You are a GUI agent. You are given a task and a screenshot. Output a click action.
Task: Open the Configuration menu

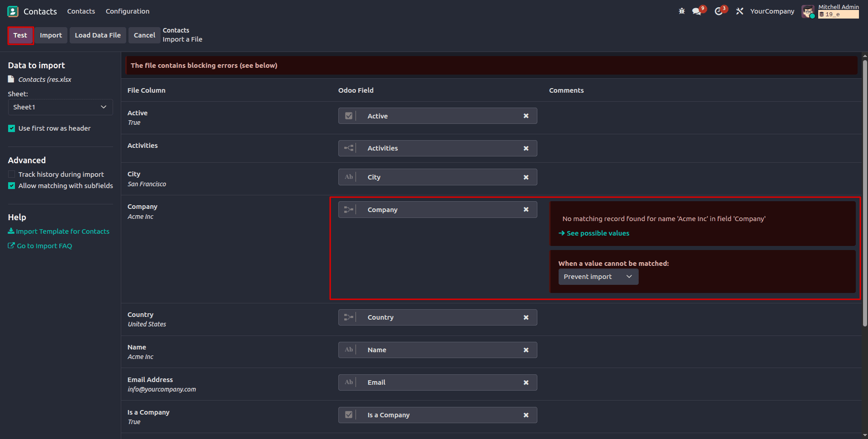[127, 11]
